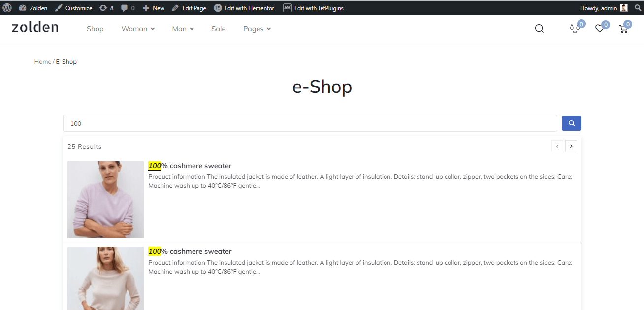Click the JetPlugins logo icon
644x310 pixels.
click(287, 8)
